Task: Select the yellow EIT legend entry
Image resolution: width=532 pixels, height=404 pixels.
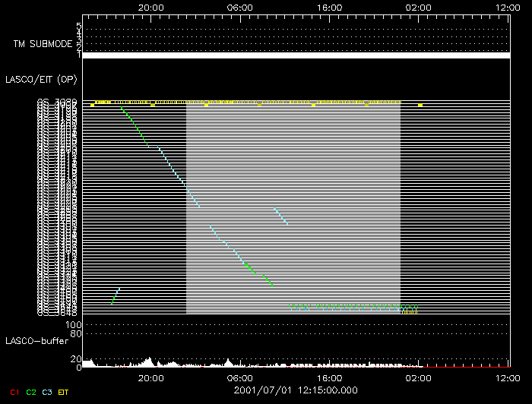Action: point(63,393)
